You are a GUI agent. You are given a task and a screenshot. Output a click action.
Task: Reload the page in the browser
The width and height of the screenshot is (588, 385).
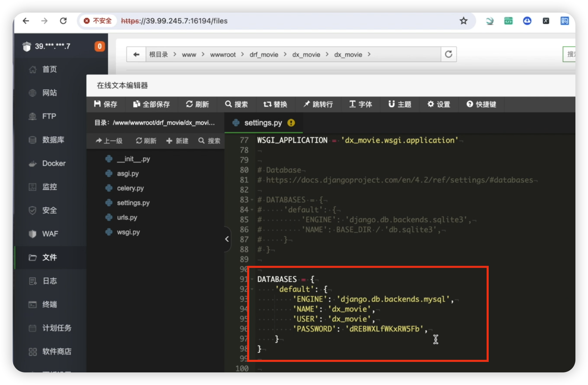coord(63,21)
